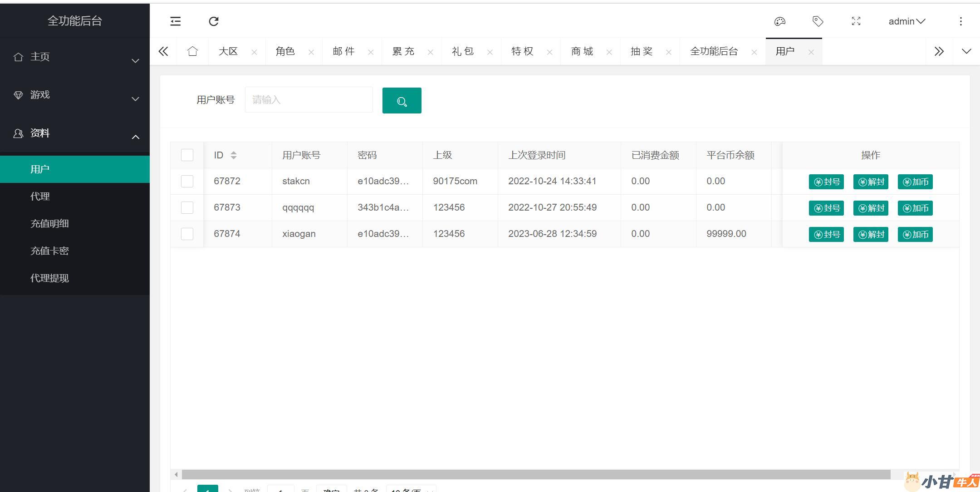Screen dimensions: 980x492
Task: Click the sidebar collapse icon
Action: tap(176, 21)
